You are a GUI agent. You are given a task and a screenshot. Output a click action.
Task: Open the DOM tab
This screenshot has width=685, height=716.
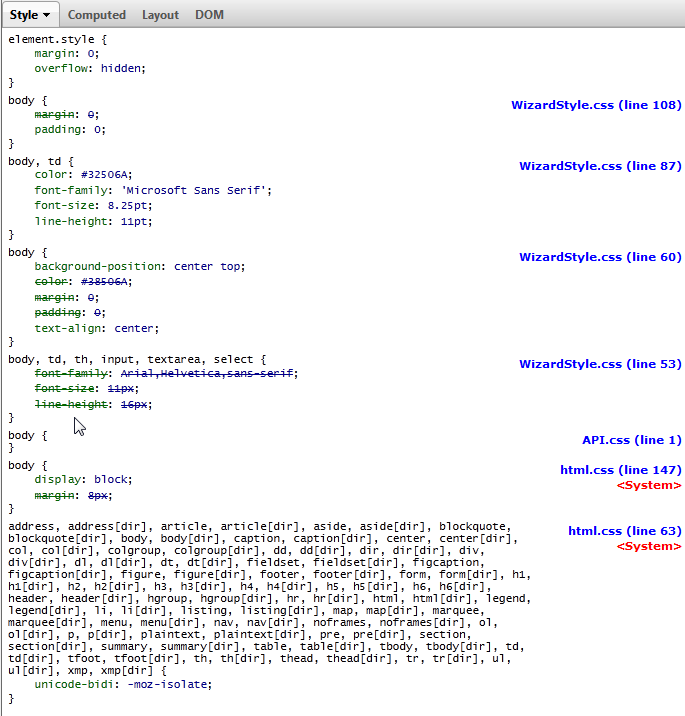click(209, 15)
